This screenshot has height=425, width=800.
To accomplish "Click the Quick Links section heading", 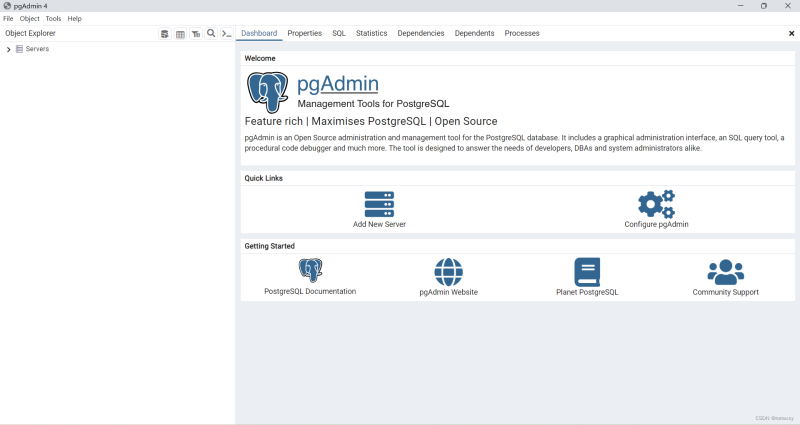I will (263, 178).
